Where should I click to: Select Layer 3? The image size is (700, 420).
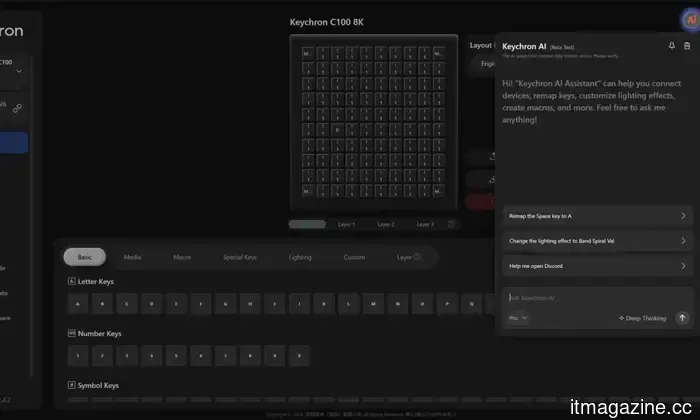(x=425, y=224)
